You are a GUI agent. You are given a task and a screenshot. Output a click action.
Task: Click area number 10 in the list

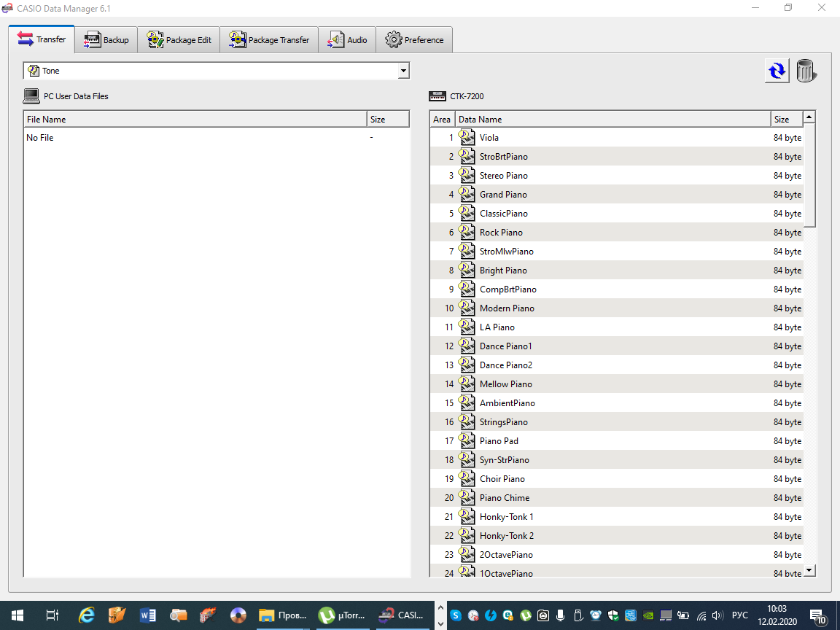click(x=449, y=308)
